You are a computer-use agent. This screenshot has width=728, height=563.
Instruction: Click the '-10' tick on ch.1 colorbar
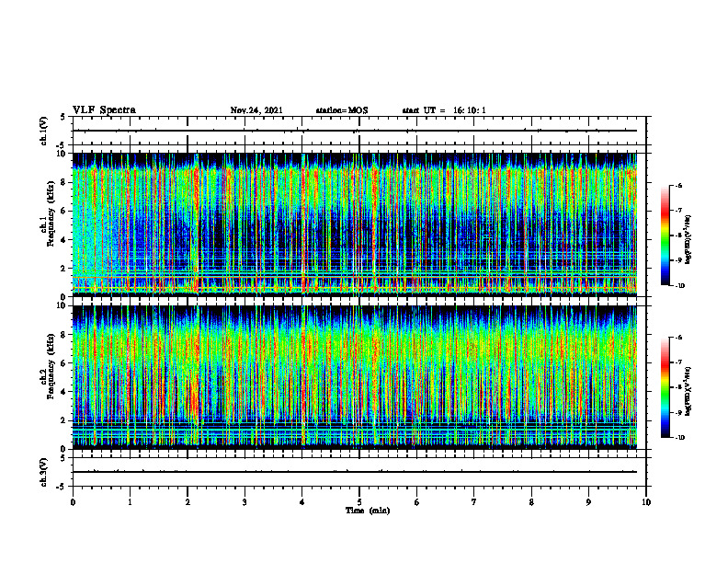pos(680,286)
